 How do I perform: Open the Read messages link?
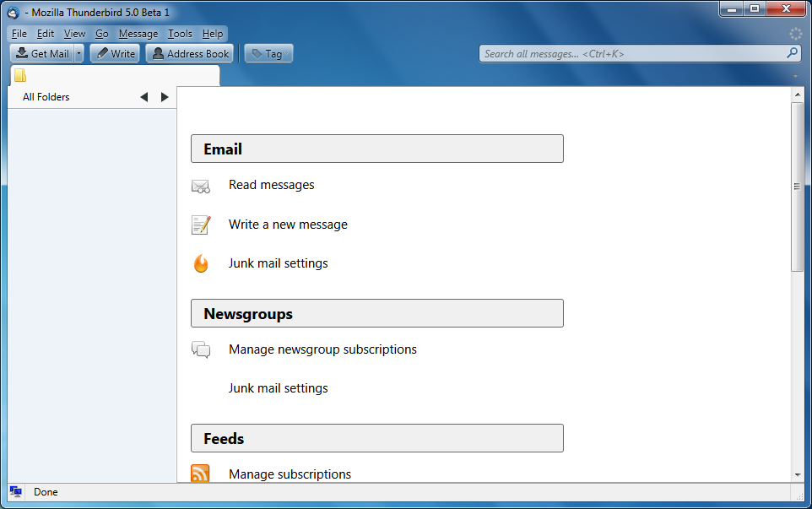pos(271,185)
